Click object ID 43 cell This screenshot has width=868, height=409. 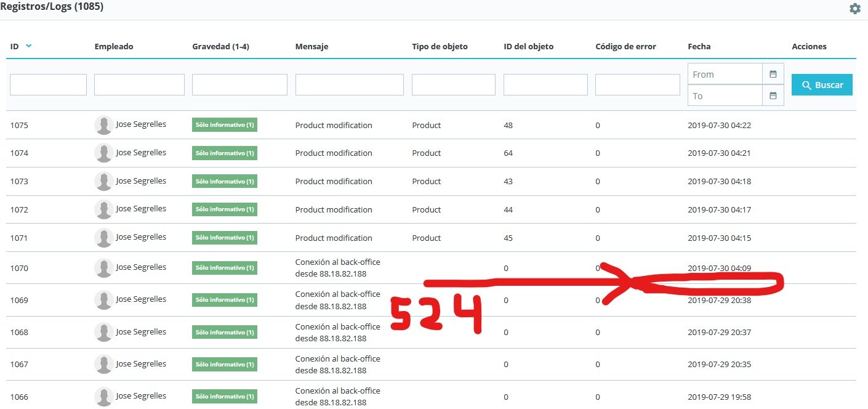(508, 181)
